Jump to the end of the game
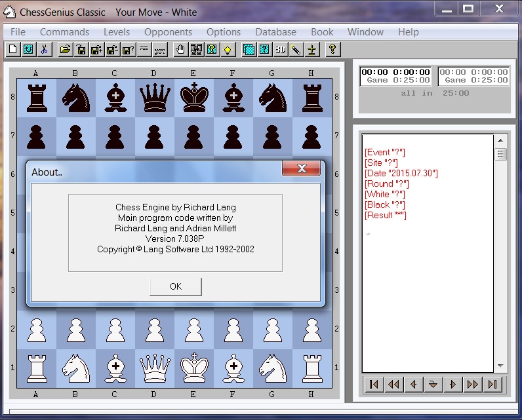 click(x=492, y=385)
